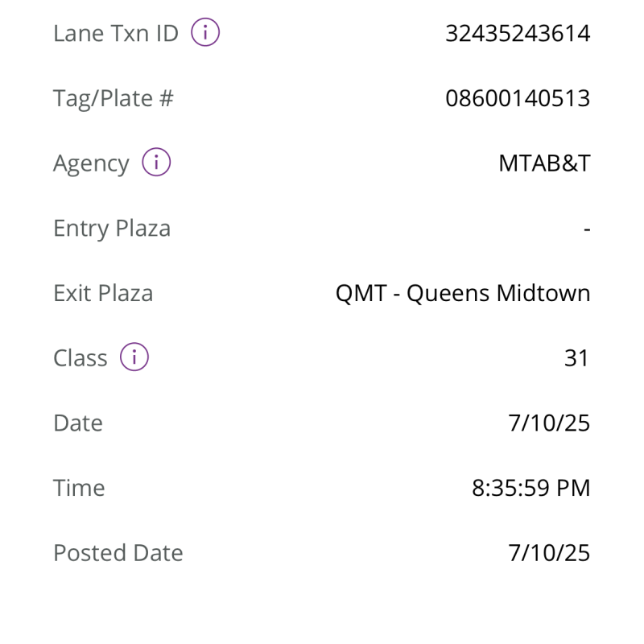Click info icon next to Lane Txn ID
This screenshot has height=644, width=644.
pyautogui.click(x=205, y=33)
